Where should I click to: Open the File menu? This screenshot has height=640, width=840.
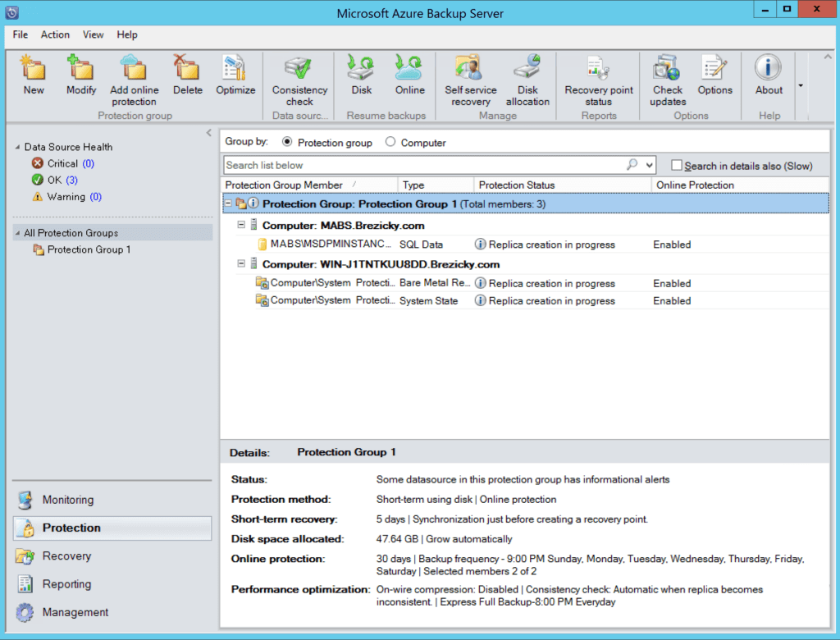coord(21,34)
